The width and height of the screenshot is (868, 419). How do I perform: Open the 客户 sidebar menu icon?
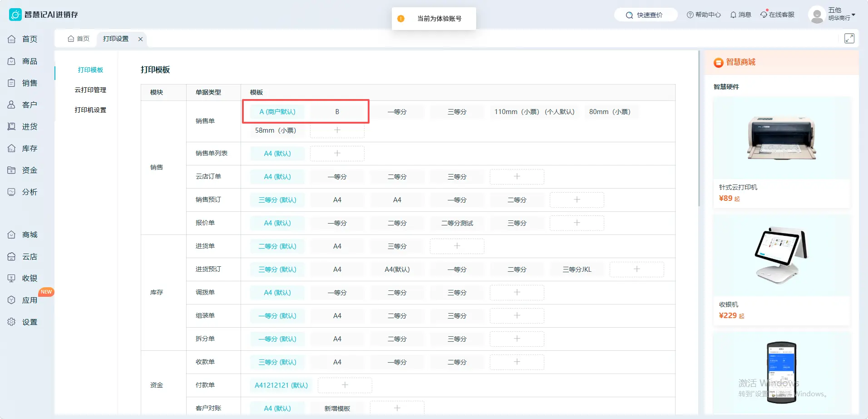point(12,105)
